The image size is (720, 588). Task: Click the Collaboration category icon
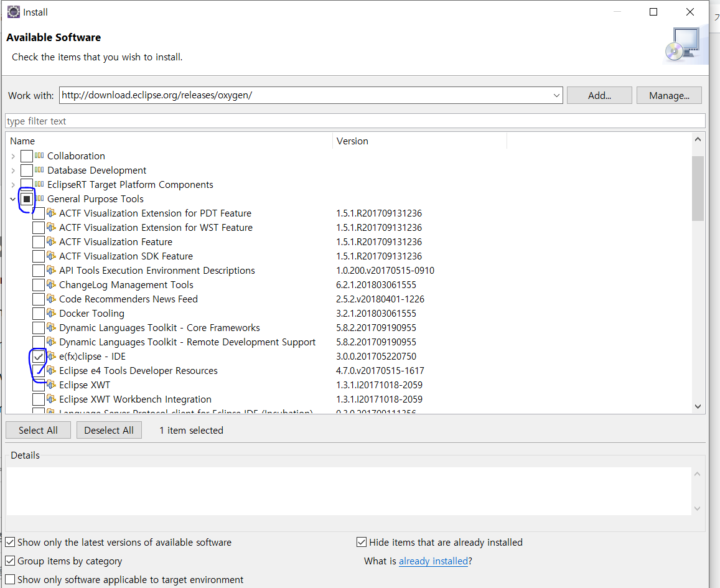click(39, 156)
